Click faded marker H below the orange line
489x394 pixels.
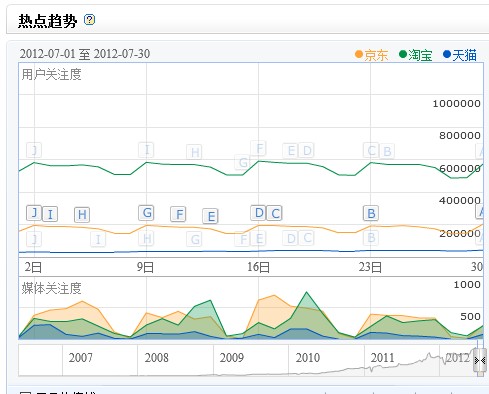pyautogui.click(x=146, y=238)
